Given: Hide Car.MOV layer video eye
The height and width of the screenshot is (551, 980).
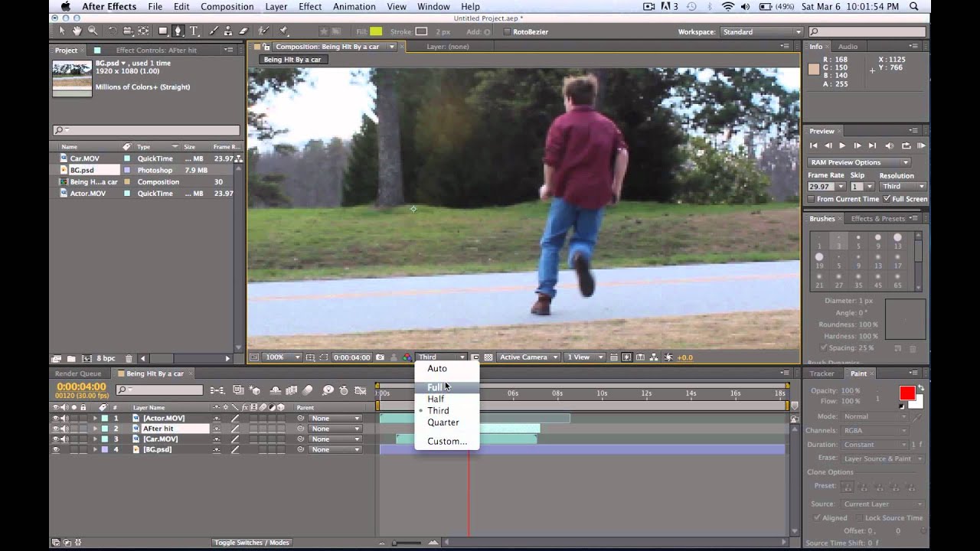Looking at the screenshot, I should coord(55,439).
